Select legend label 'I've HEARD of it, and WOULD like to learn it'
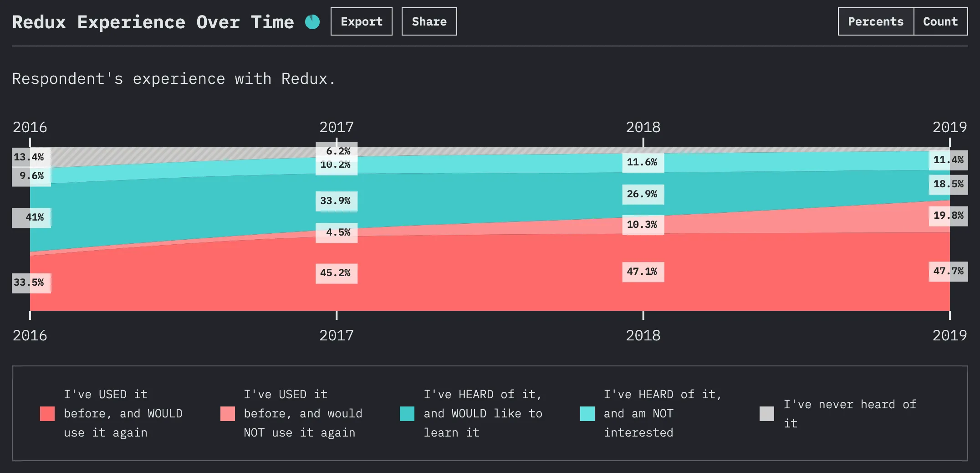Screen dimensions: 980x473 [x=483, y=414]
